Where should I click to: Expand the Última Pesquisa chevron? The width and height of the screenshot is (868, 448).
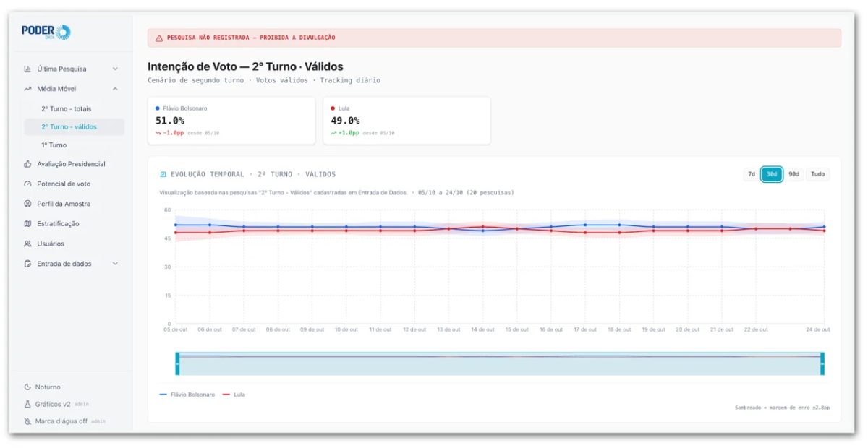(x=115, y=69)
